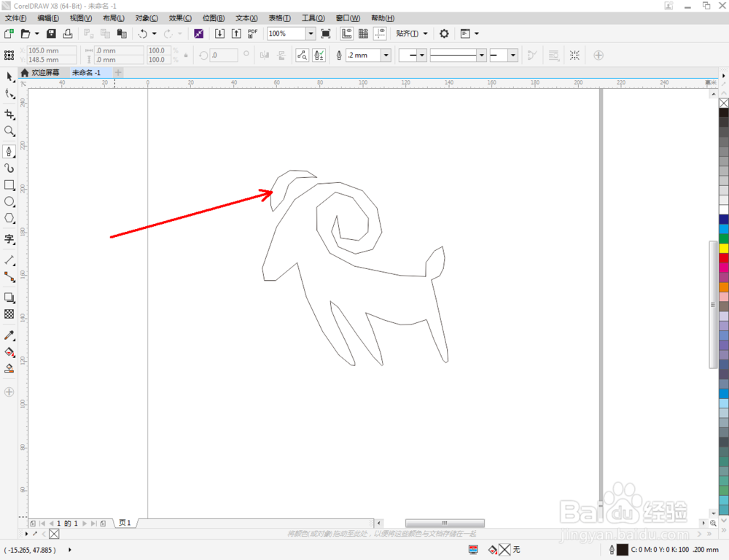Click the Print icon
Viewport: 729px width, 560px height.
click(68, 34)
